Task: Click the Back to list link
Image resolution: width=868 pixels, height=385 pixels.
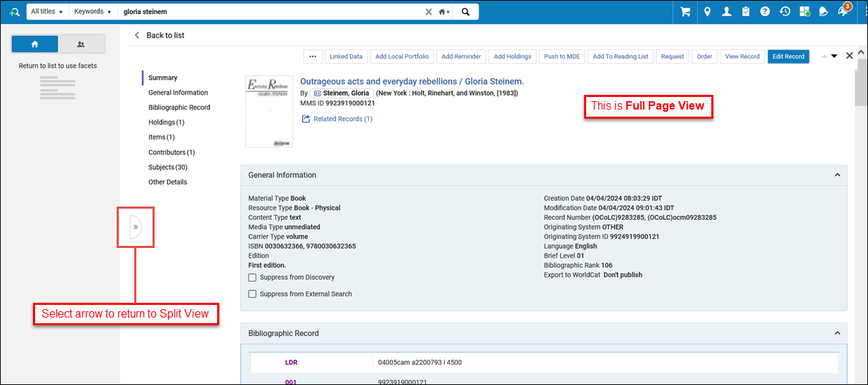Action: click(165, 35)
